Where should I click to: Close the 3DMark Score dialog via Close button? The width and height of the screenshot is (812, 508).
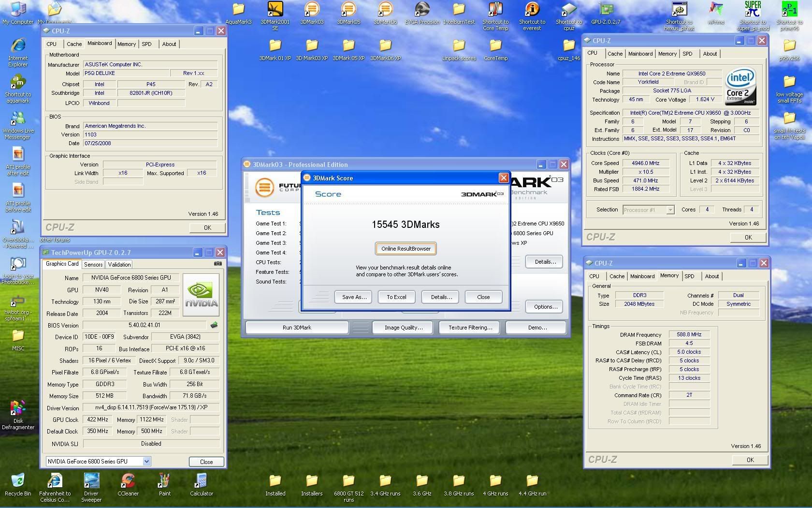[x=483, y=297]
